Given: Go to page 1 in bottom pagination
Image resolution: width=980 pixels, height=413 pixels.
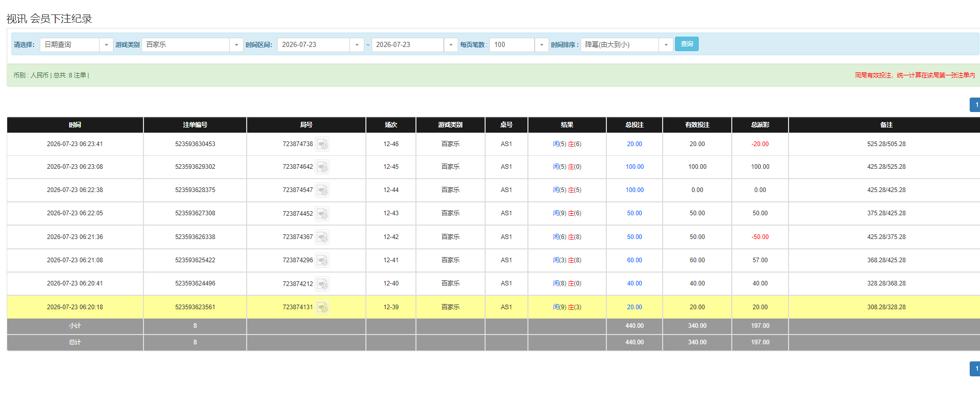Looking at the screenshot, I should pos(975,369).
